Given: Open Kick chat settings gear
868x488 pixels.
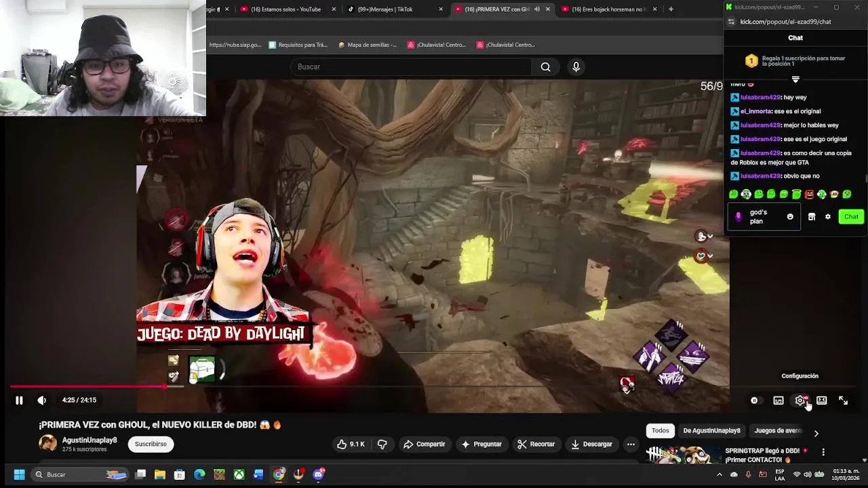Looking at the screenshot, I should click(x=828, y=217).
